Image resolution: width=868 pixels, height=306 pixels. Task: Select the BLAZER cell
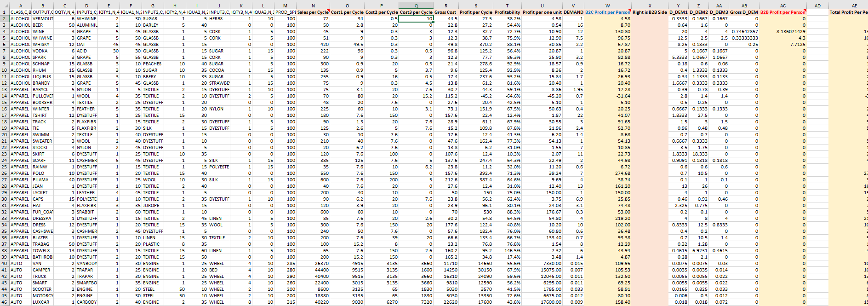(43, 238)
